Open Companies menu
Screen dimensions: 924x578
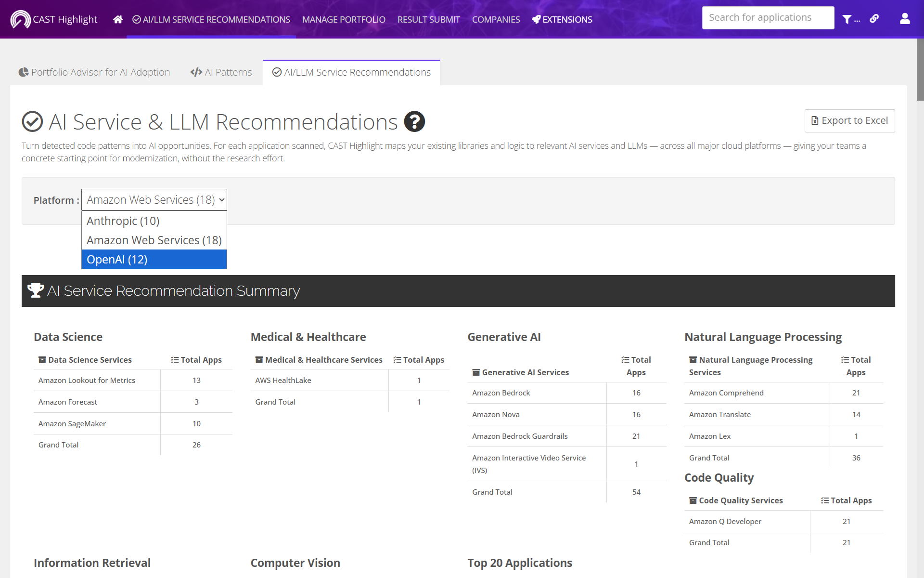coord(496,19)
